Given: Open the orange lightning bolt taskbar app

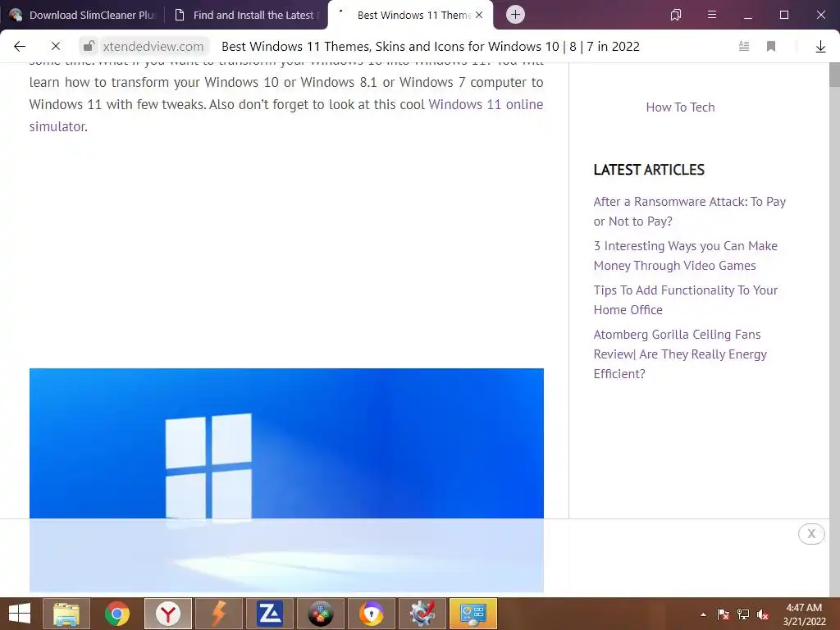Looking at the screenshot, I should [219, 614].
